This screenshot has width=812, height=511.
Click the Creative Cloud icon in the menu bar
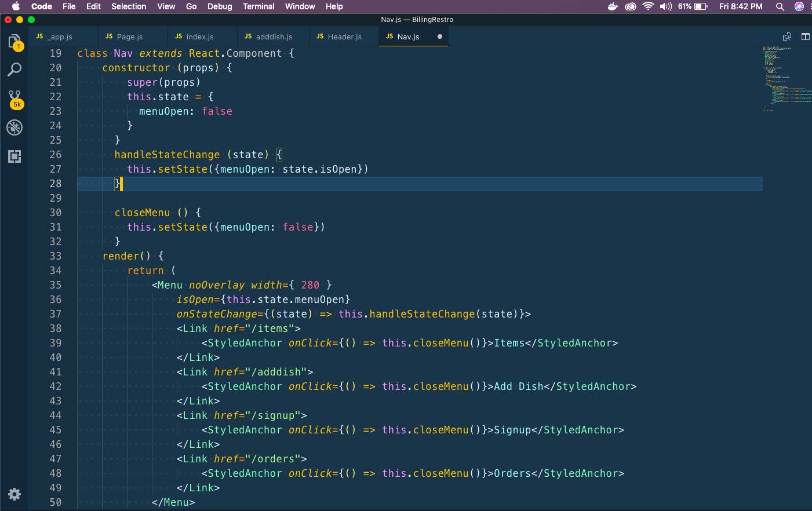pos(631,6)
